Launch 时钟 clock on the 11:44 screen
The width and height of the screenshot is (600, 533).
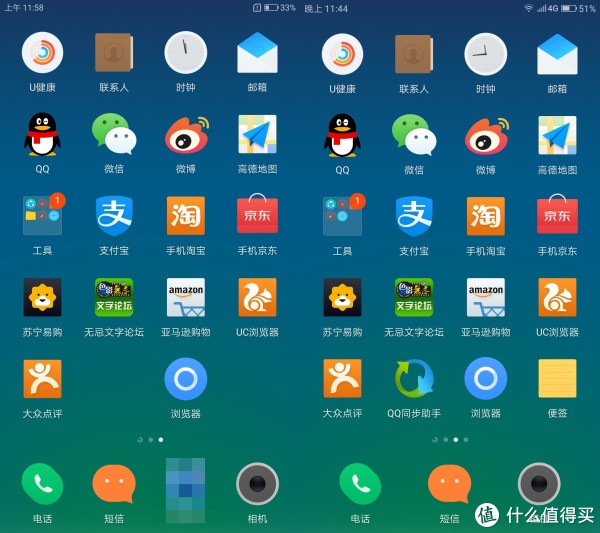click(x=486, y=54)
